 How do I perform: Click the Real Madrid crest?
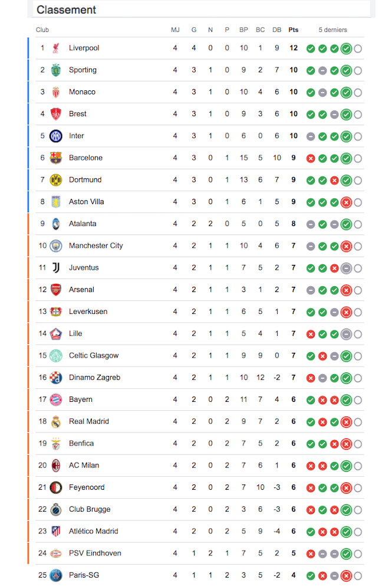(x=55, y=421)
